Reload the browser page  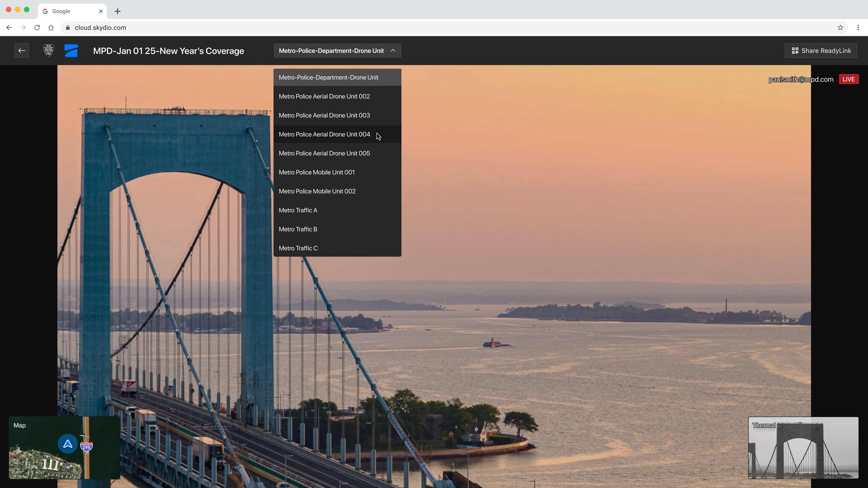(37, 28)
